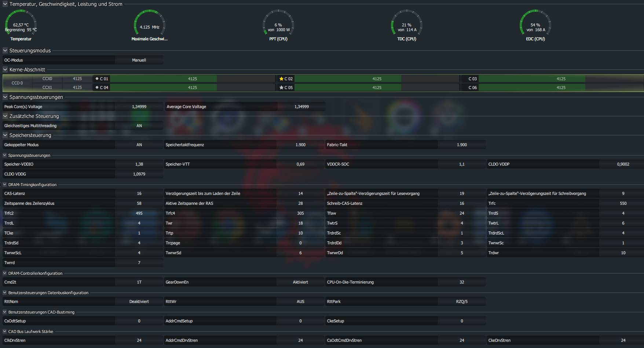Screen dimensions: 644x348
Task: Click Peak Core(s) Voltage value 1,34999
Action: (x=139, y=107)
